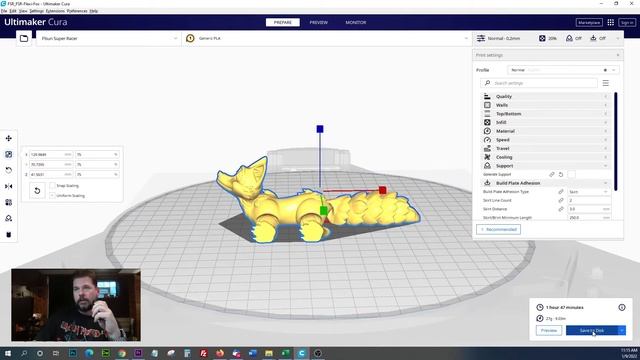The height and width of the screenshot is (360, 640).
Task: Show print time info icon
Action: tap(622, 307)
